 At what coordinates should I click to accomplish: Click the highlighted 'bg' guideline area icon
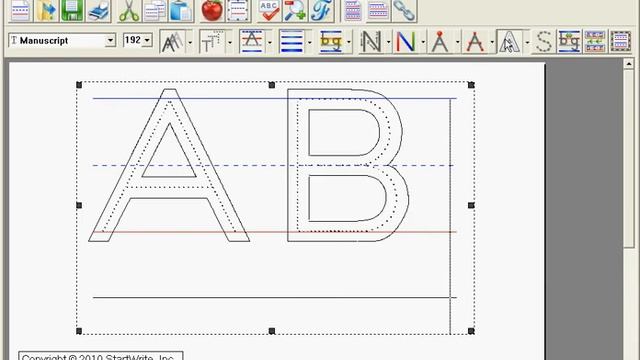pos(331,41)
